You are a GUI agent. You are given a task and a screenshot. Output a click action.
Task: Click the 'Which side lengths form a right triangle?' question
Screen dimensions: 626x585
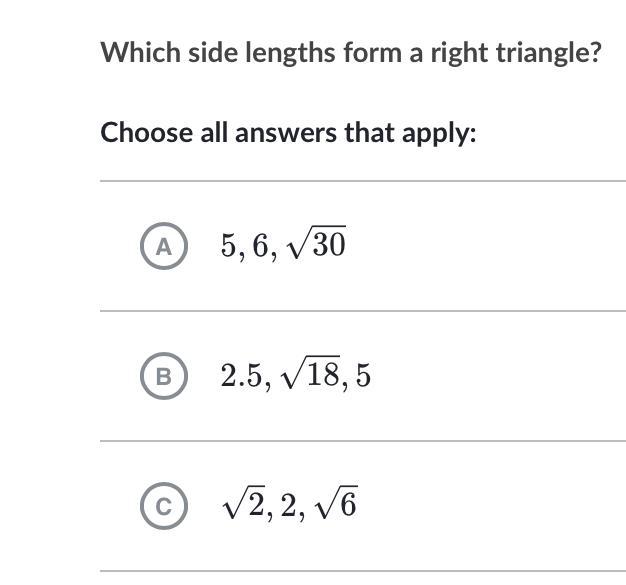(350, 52)
